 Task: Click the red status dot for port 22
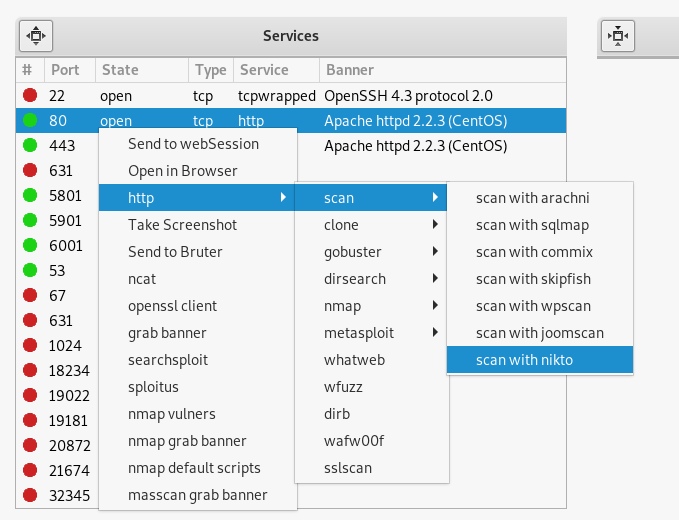[30, 96]
